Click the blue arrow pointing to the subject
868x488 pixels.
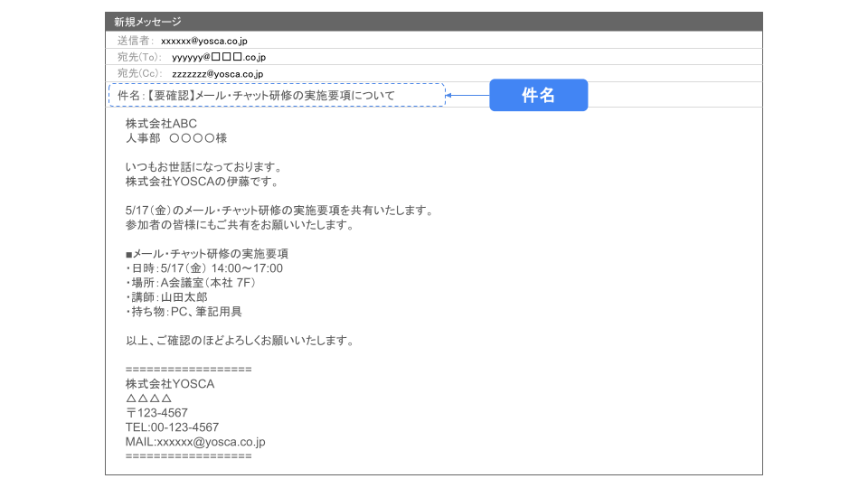point(467,95)
